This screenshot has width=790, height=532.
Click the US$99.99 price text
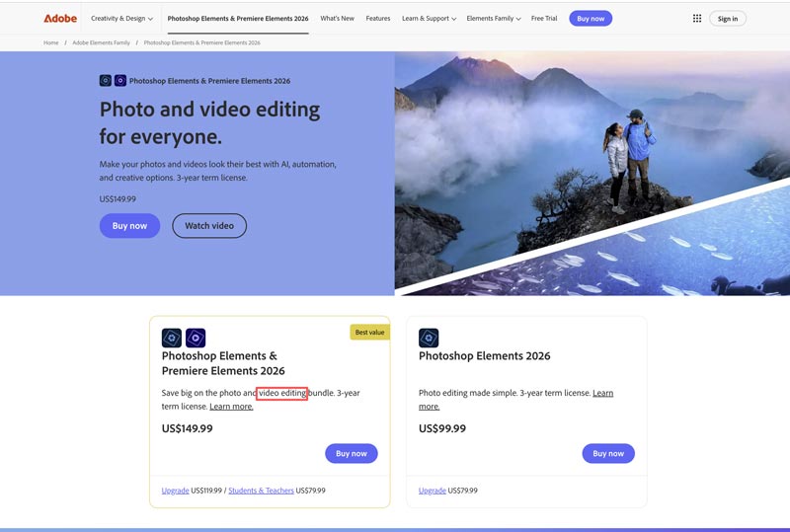point(442,428)
